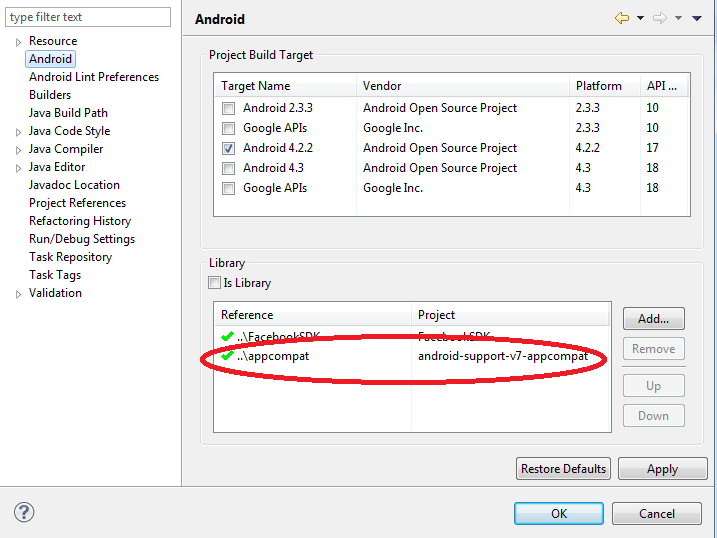Open the Javadoc Location page

[74, 185]
